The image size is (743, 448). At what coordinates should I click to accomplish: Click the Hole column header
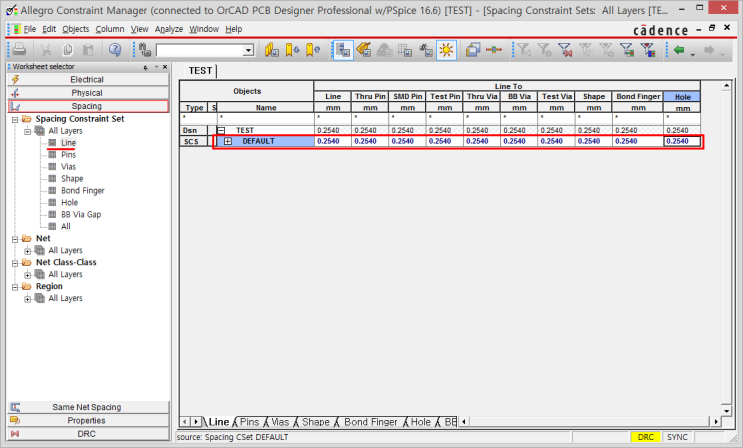(682, 97)
